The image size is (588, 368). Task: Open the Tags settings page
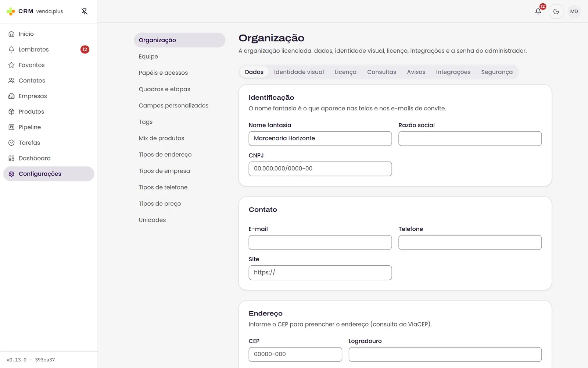(180, 122)
